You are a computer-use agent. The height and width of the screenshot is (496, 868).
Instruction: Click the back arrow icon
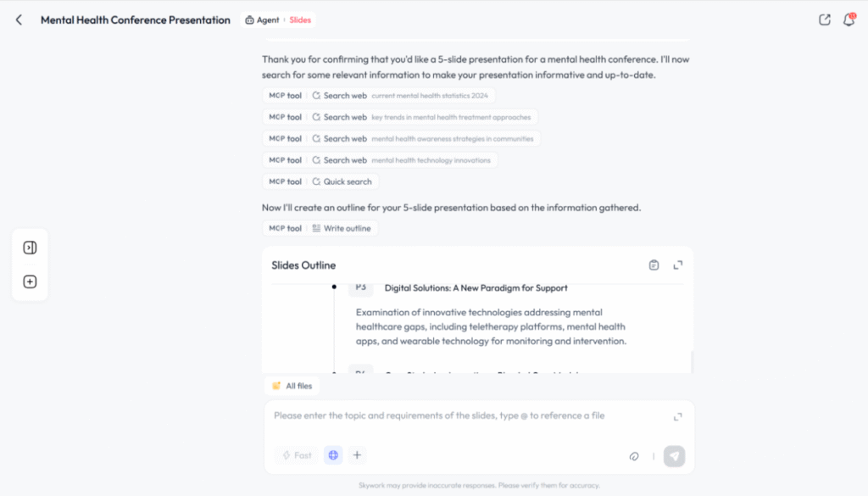pos(19,20)
